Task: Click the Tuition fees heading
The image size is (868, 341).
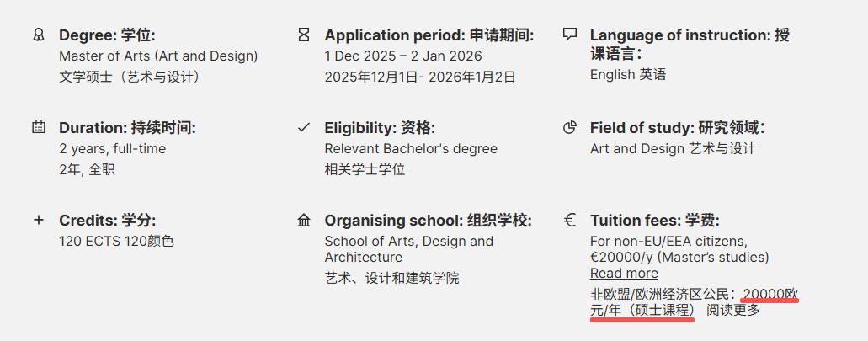Action: coord(655,221)
